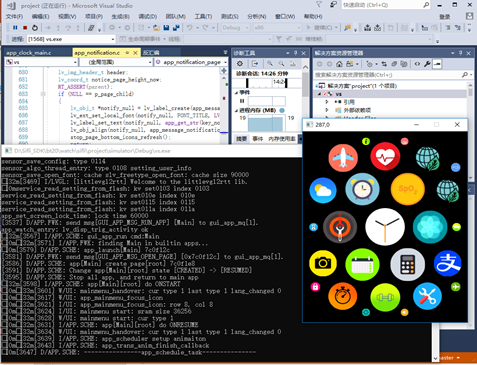The width and height of the screenshot is (477, 365).
Task: Select the 事件 tab in diagnostic tools
Action: click(x=257, y=139)
